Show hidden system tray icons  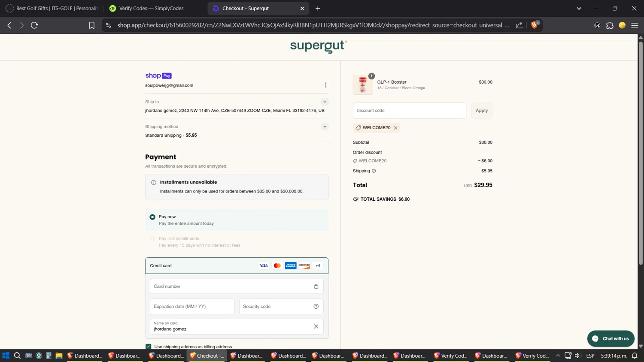coord(558,356)
